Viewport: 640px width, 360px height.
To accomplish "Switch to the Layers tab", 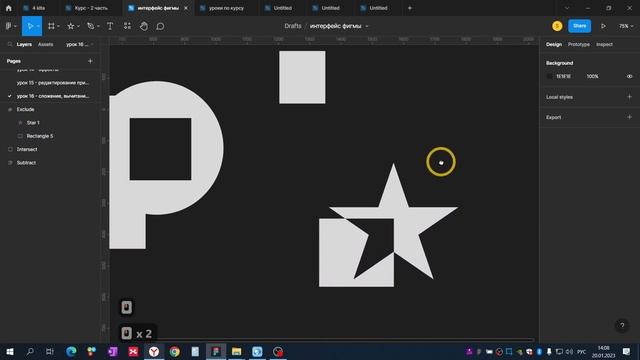I will click(x=24, y=44).
